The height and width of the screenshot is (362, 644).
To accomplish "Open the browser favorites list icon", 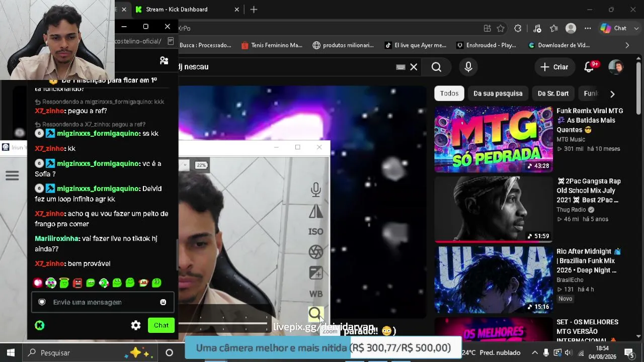I will pyautogui.click(x=554, y=28).
